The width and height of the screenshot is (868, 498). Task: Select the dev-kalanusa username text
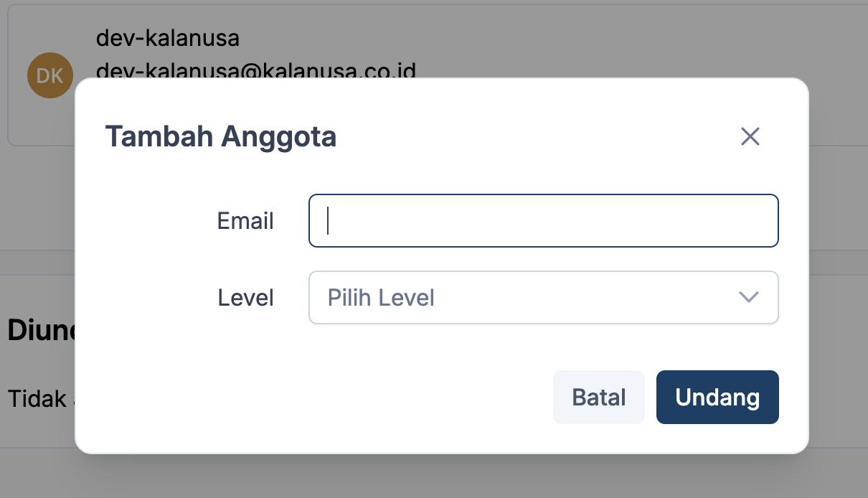167,38
